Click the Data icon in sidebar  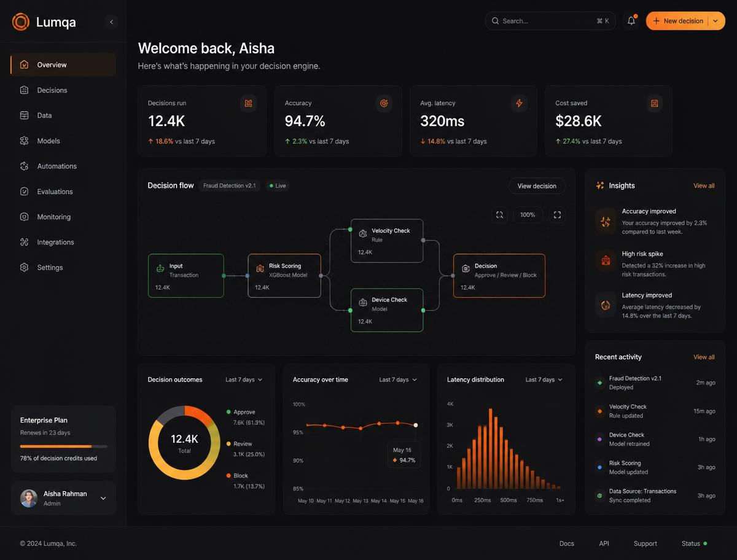pyautogui.click(x=25, y=115)
